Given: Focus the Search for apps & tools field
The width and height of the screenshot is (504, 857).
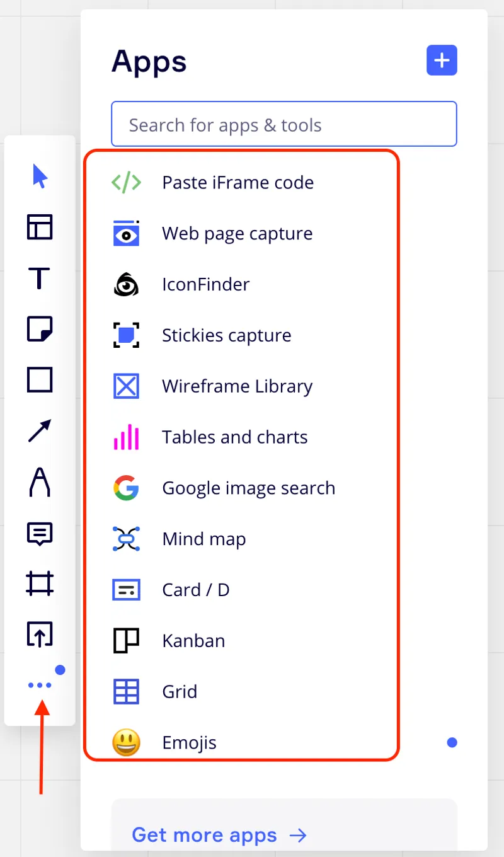Looking at the screenshot, I should pos(284,124).
